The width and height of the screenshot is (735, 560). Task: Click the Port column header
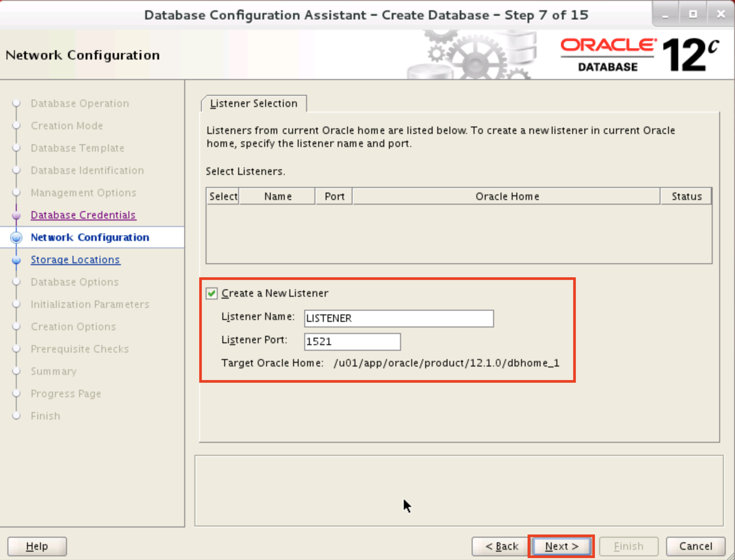[334, 196]
